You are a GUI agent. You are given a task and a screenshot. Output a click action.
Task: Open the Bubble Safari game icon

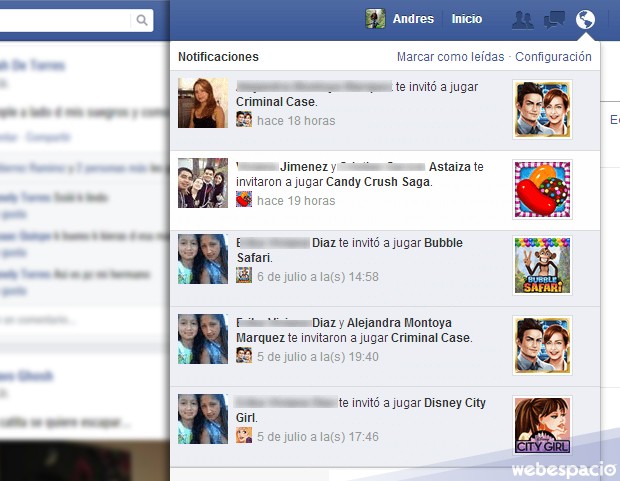pos(542,266)
